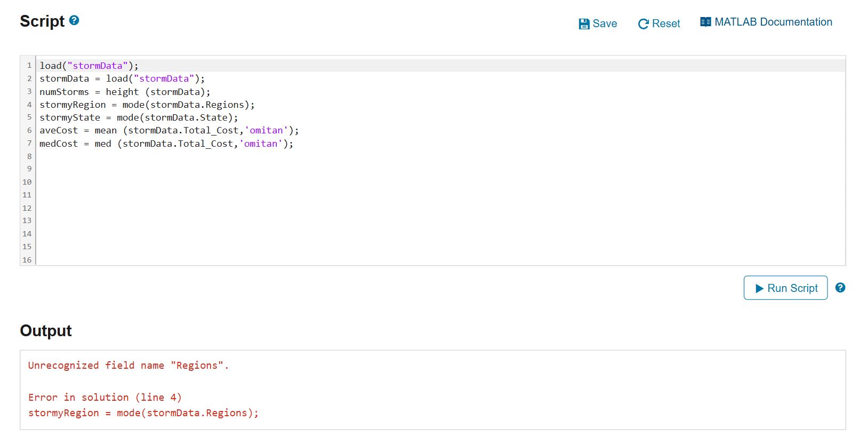
Task: Click the circular arrow Reset icon
Action: [x=643, y=24]
